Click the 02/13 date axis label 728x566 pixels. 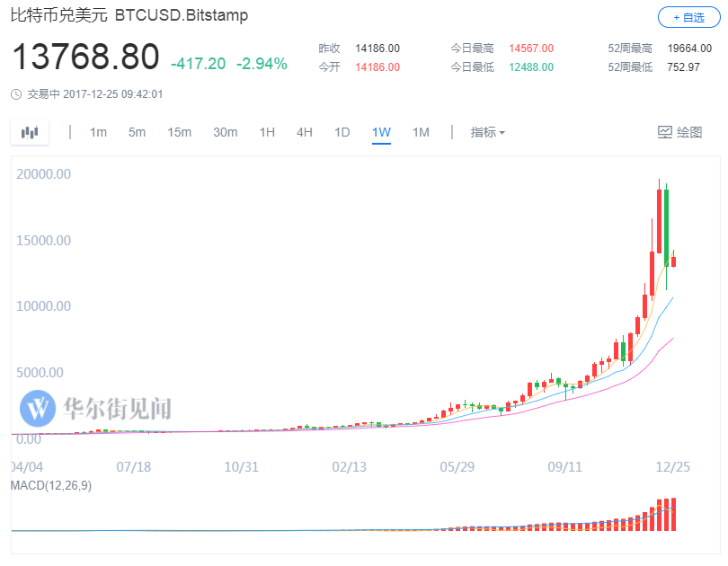pos(349,466)
